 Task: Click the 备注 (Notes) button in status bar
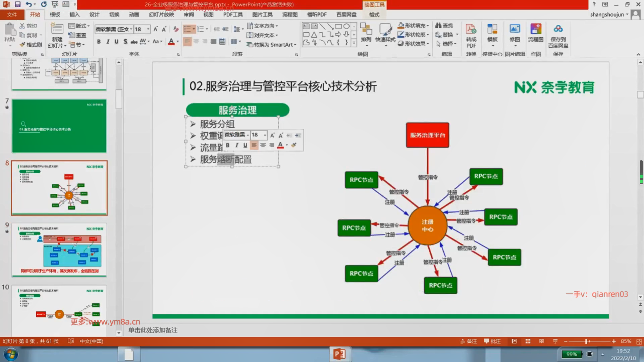(x=469, y=341)
